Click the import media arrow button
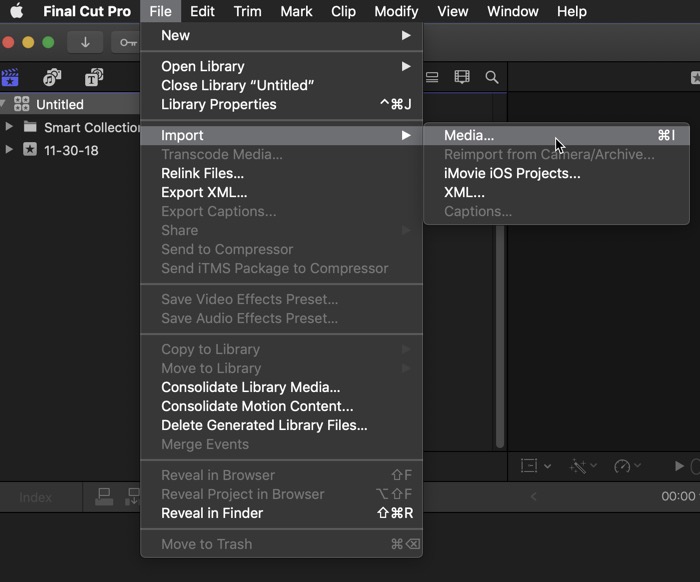Screen dimensions: 700x582 pyautogui.click(x=85, y=42)
